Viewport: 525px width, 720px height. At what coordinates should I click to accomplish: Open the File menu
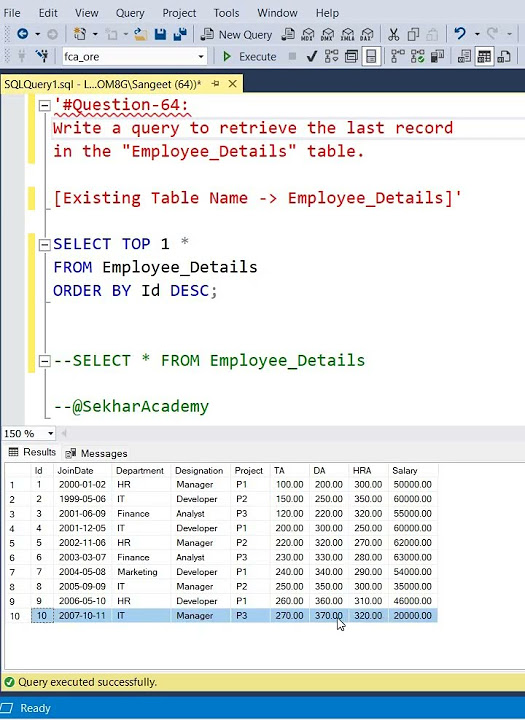click(11, 13)
